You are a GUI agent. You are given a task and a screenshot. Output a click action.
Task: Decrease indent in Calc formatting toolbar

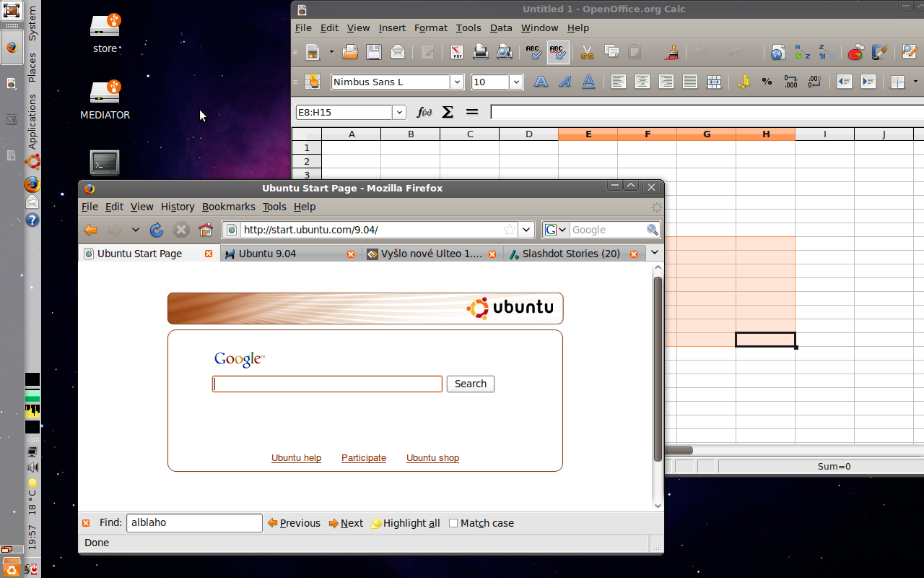[x=844, y=82]
